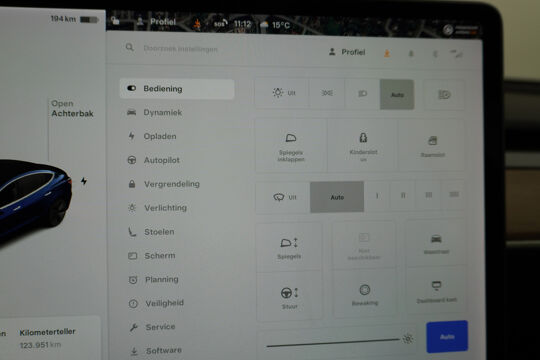Viewport: 540px width, 360px height.
Task: Set exterior lights to Auto
Action: pos(397,94)
